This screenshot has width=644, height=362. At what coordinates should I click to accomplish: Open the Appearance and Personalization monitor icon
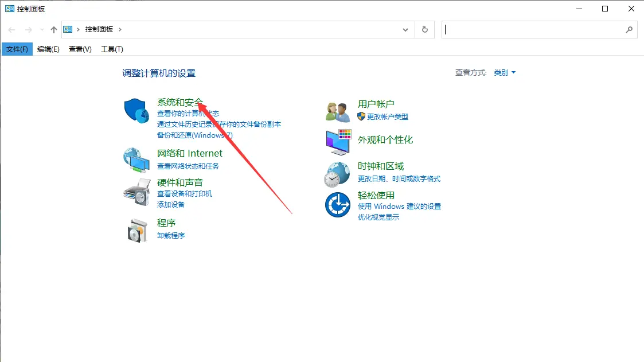(338, 142)
